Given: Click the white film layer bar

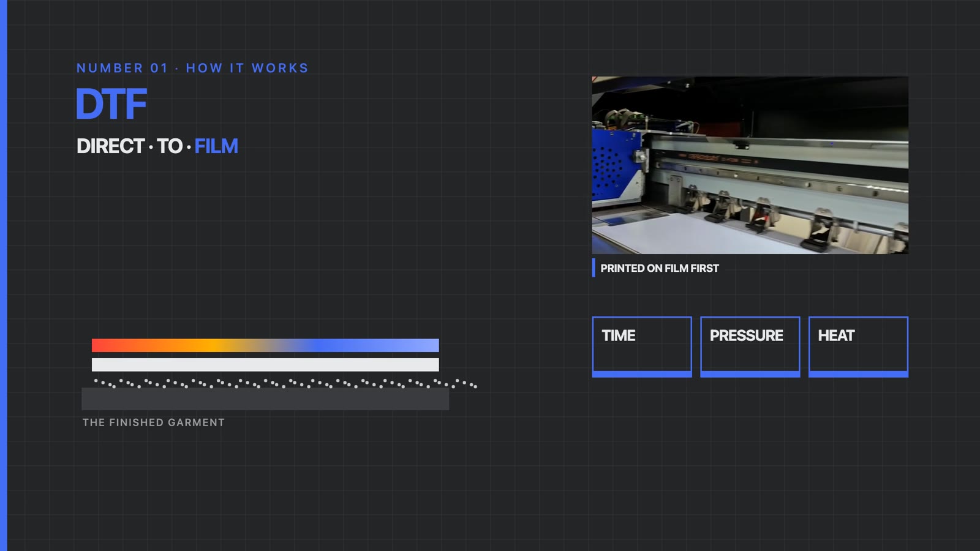Looking at the screenshot, I should pyautogui.click(x=265, y=365).
